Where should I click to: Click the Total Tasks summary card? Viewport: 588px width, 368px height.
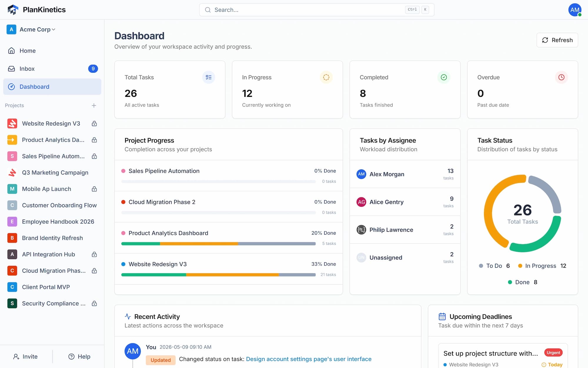[x=170, y=89]
